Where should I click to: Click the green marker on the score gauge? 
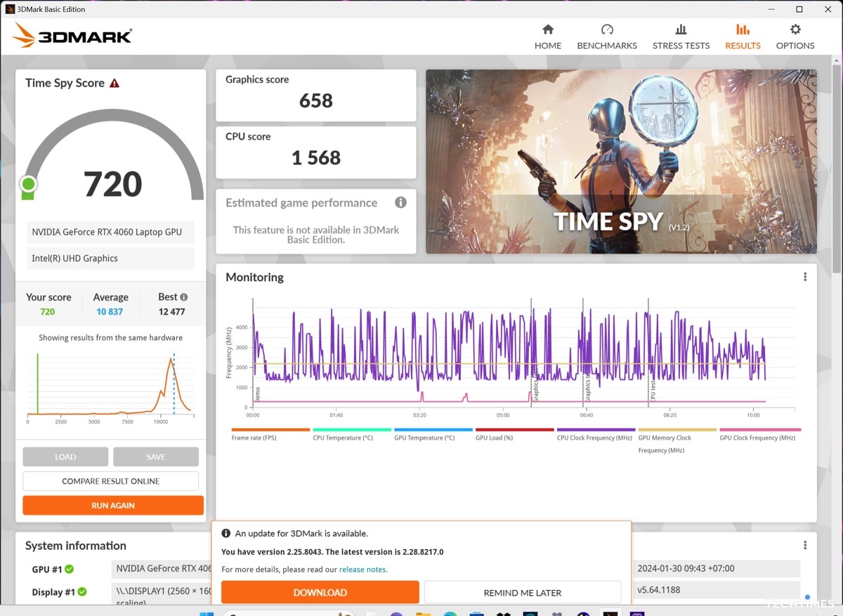[28, 184]
